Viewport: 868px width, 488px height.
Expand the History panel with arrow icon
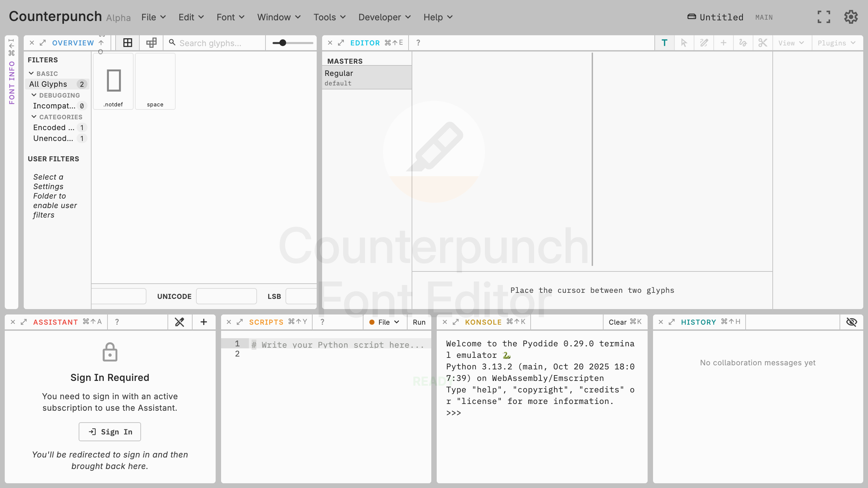coord(672,322)
